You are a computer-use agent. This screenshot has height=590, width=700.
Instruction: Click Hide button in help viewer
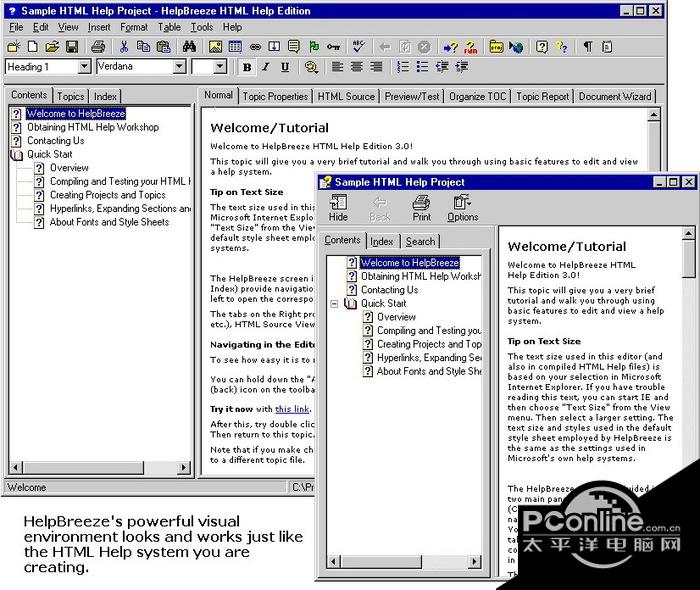(338, 208)
